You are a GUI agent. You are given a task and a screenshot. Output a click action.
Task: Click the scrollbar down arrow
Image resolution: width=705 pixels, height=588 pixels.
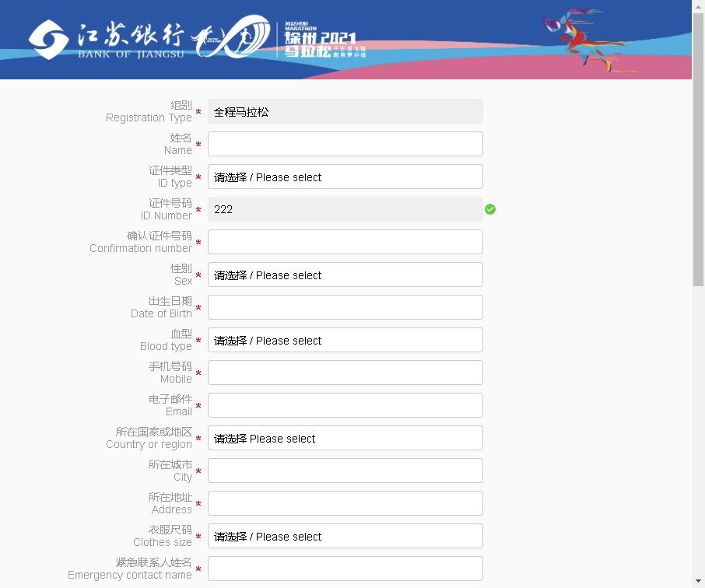698,581
